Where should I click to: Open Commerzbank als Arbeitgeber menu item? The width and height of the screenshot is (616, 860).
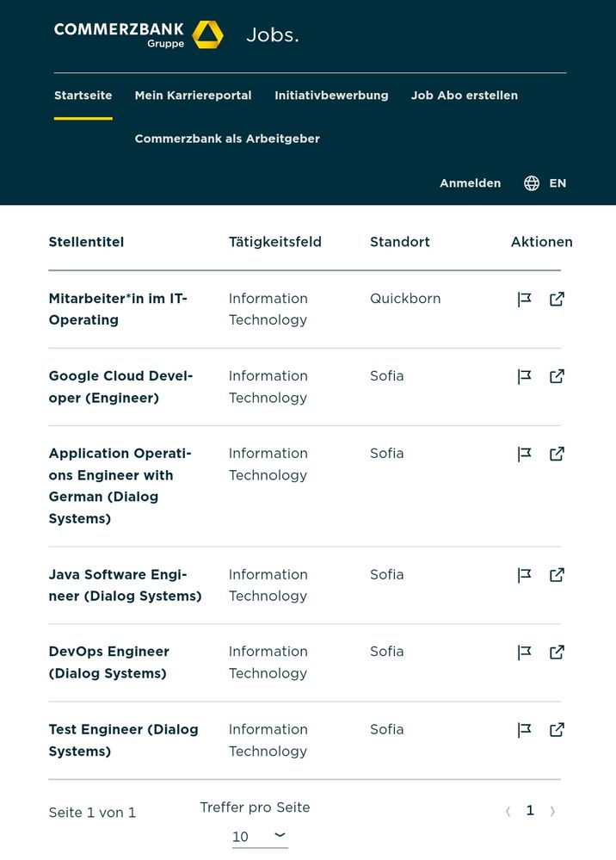pos(227,139)
